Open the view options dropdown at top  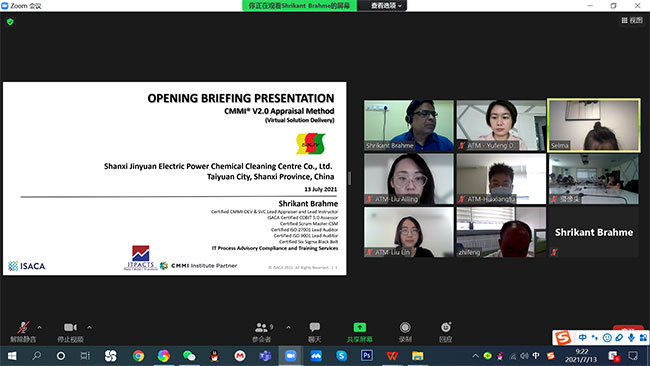pyautogui.click(x=386, y=5)
